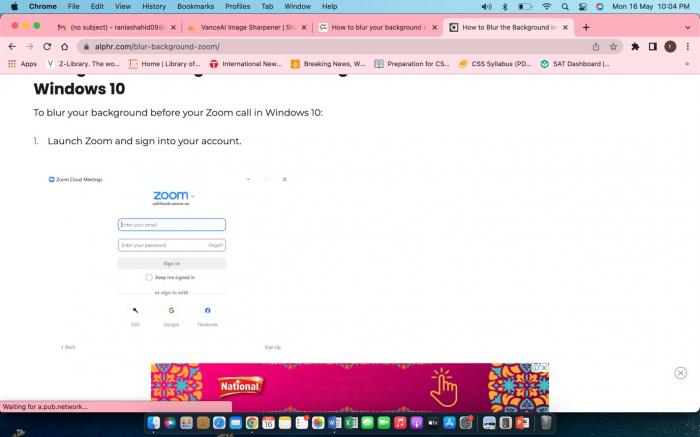700x437 pixels.
Task: Open the Chrome profile avatar
Action: pyautogui.click(x=670, y=46)
